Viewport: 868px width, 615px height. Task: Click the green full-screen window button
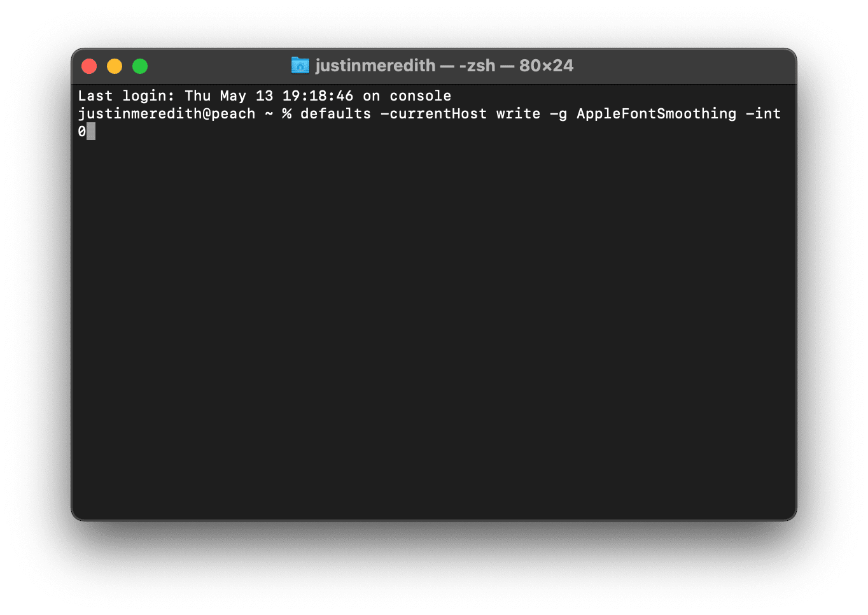coord(139,66)
